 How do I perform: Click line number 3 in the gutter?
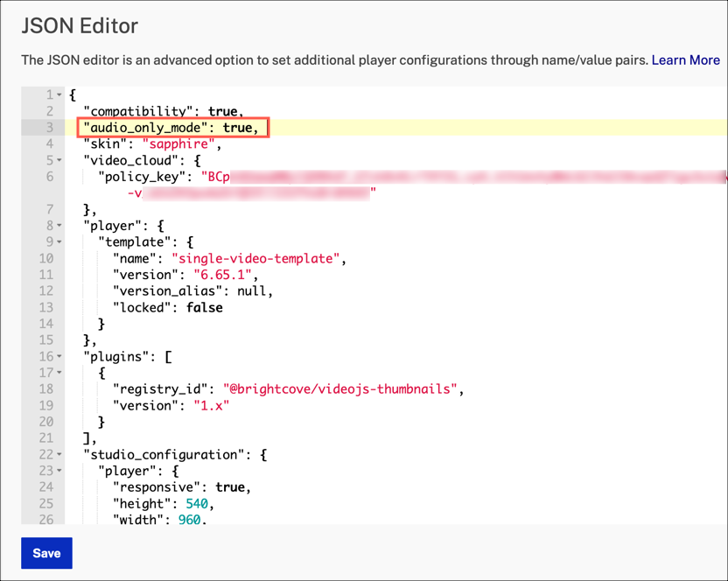click(50, 128)
